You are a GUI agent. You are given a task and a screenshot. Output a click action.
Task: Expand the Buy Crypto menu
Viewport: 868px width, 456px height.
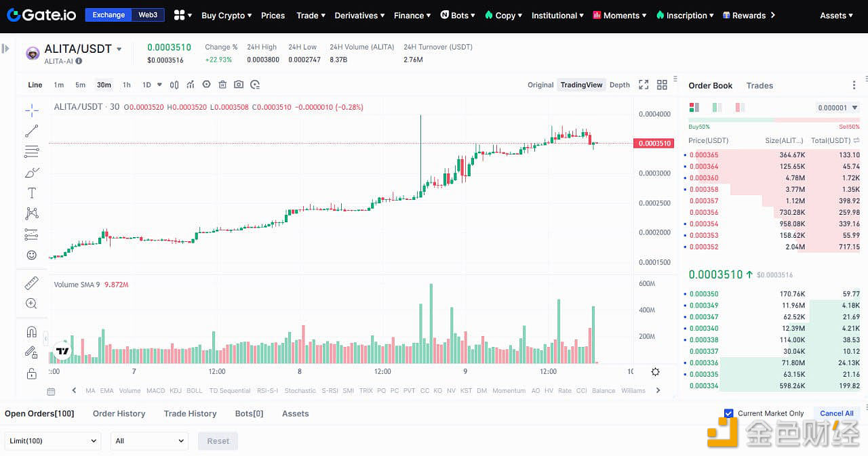[226, 15]
